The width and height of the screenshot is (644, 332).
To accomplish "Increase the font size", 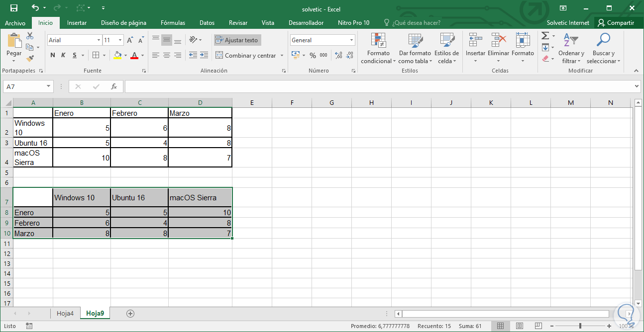I will tap(130, 40).
